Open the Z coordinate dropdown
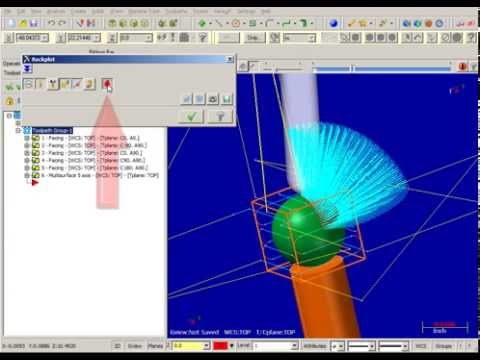 (149, 38)
